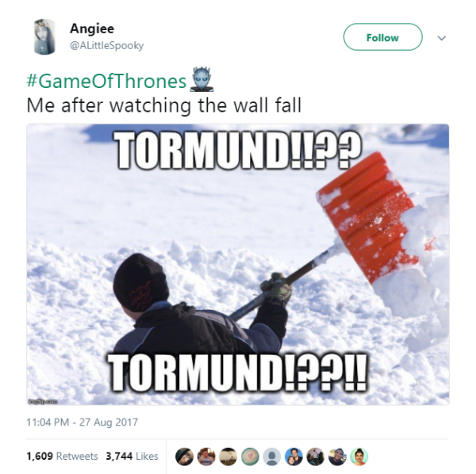Open the sixth liker avatar with blue background
The width and height of the screenshot is (476, 474).
tap(294, 457)
